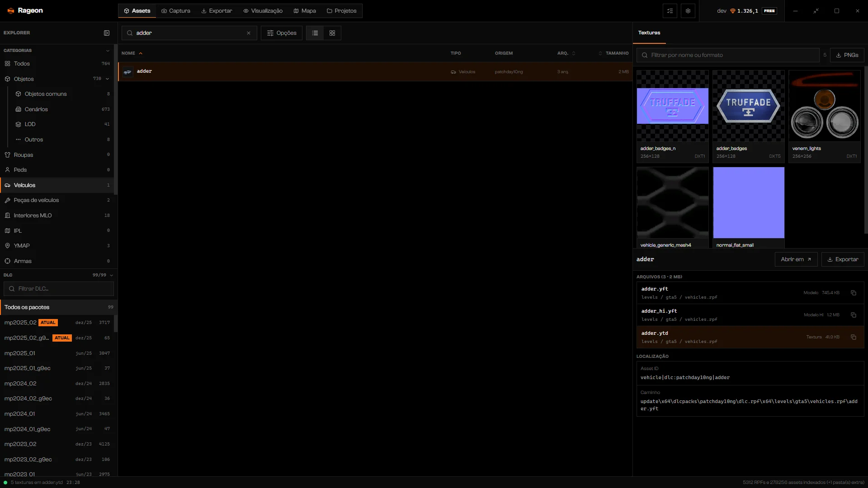Select the adder row in asset list
The image size is (868, 488).
tap(375, 72)
